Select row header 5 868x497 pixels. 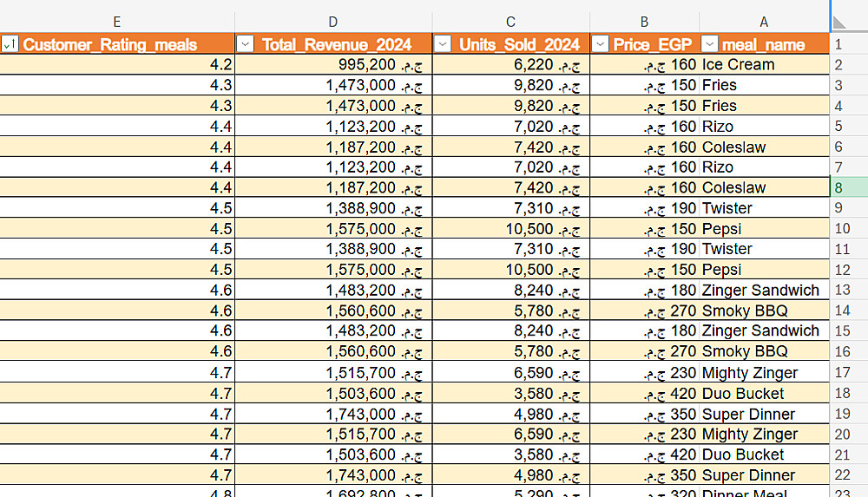coord(849,126)
